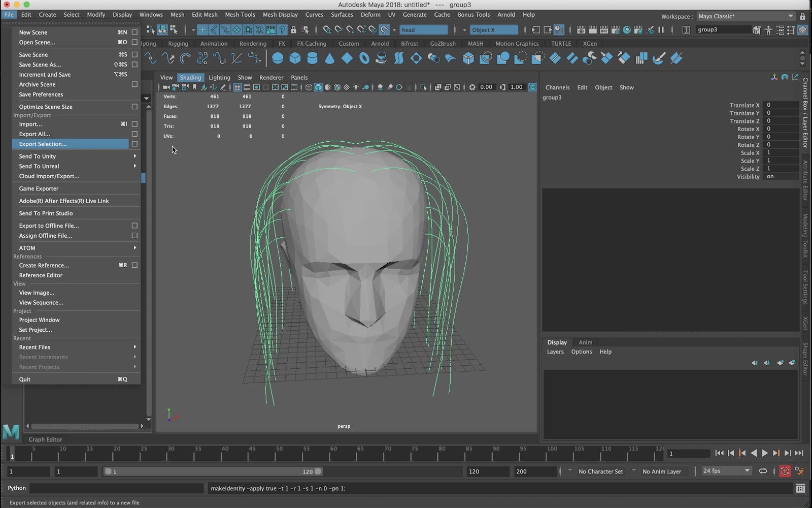812x508 pixels.
Task: Click the polygon cone shelf icon
Action: click(329, 58)
